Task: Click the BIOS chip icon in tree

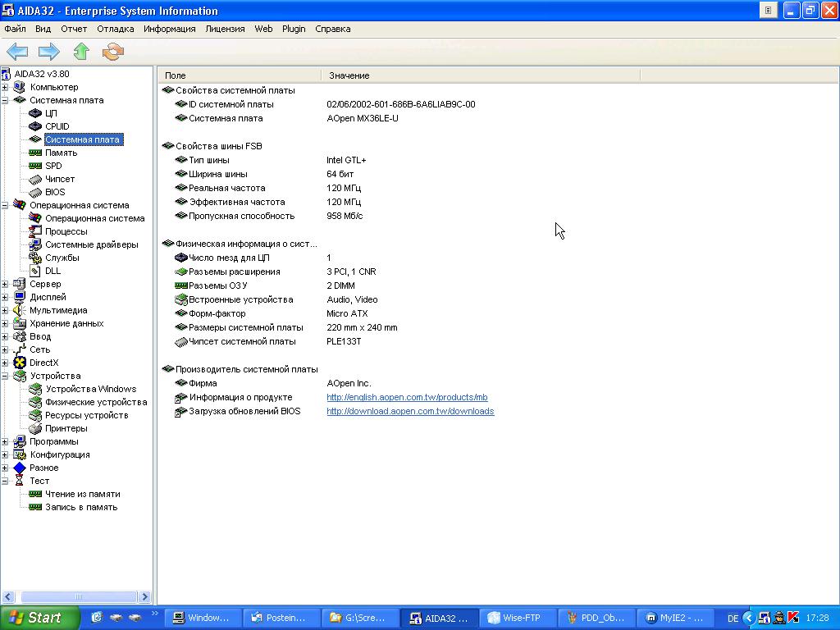Action: [35, 192]
